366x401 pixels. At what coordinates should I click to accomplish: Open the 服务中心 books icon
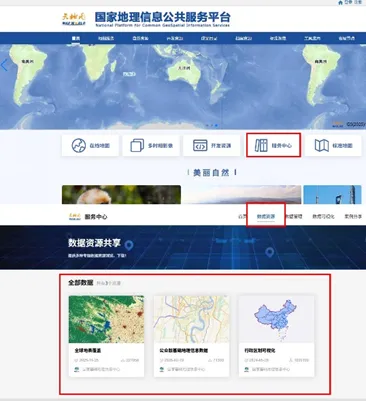coord(261,145)
